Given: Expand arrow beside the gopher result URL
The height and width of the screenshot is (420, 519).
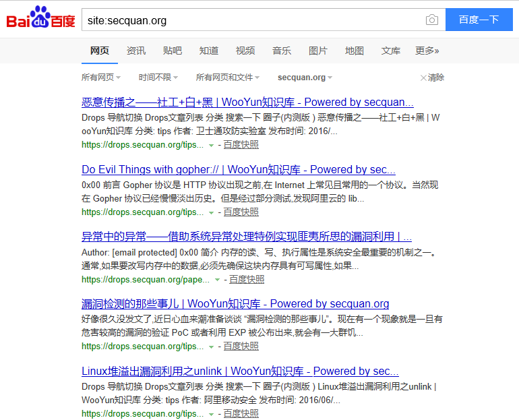Looking at the screenshot, I should (211, 212).
